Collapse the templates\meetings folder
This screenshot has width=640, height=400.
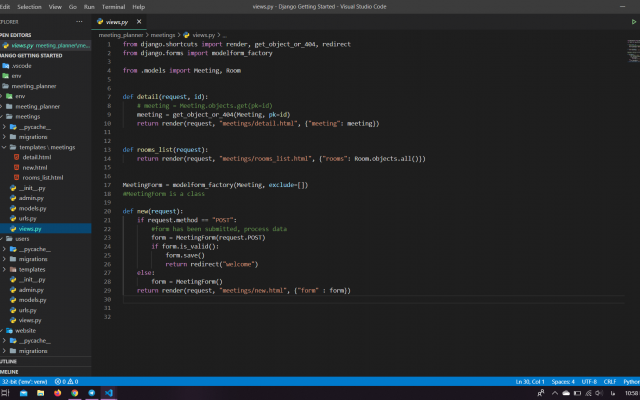[x=47, y=147]
